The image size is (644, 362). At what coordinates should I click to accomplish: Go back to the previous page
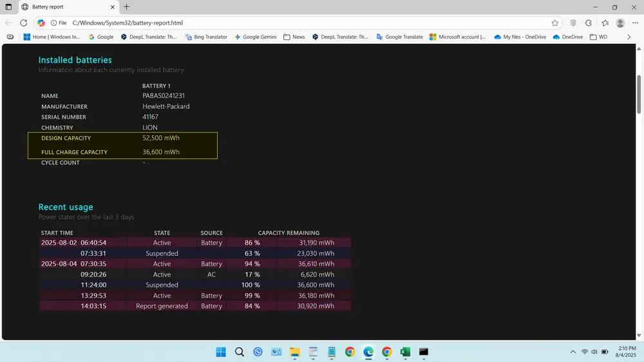tap(8, 23)
